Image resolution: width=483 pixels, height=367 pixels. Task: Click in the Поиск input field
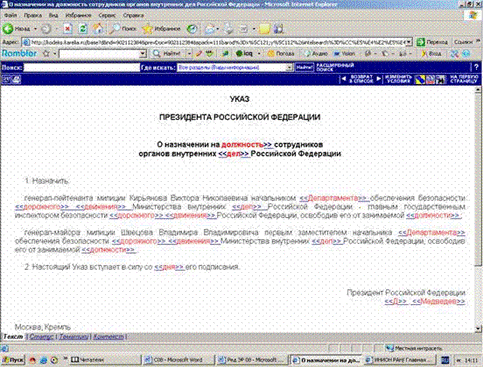(81, 68)
